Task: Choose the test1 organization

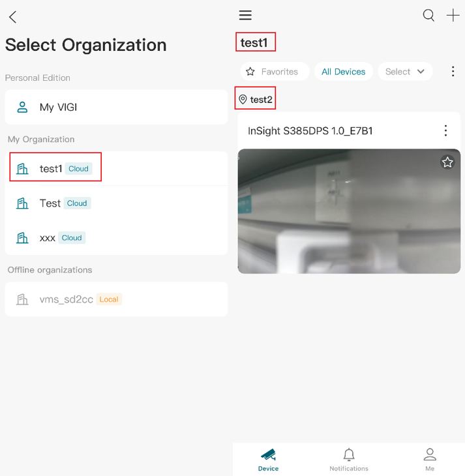Action: click(x=116, y=168)
